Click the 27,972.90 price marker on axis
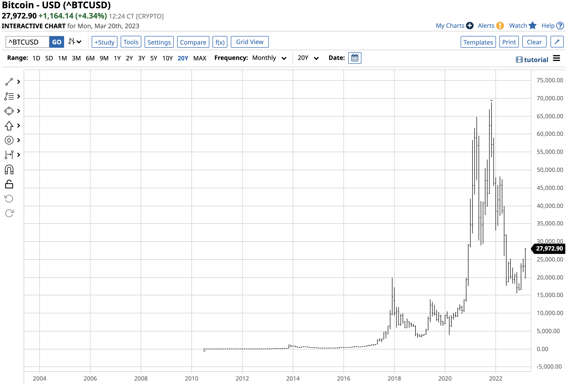The image size is (581, 392). click(549, 249)
